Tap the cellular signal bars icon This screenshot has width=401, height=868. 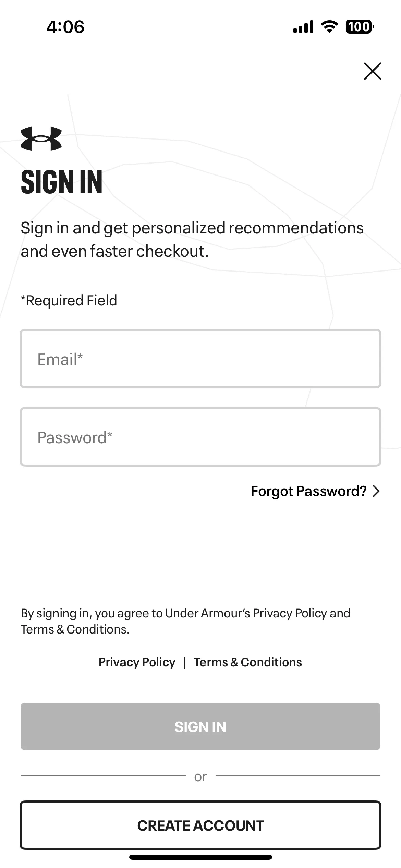coord(303,27)
